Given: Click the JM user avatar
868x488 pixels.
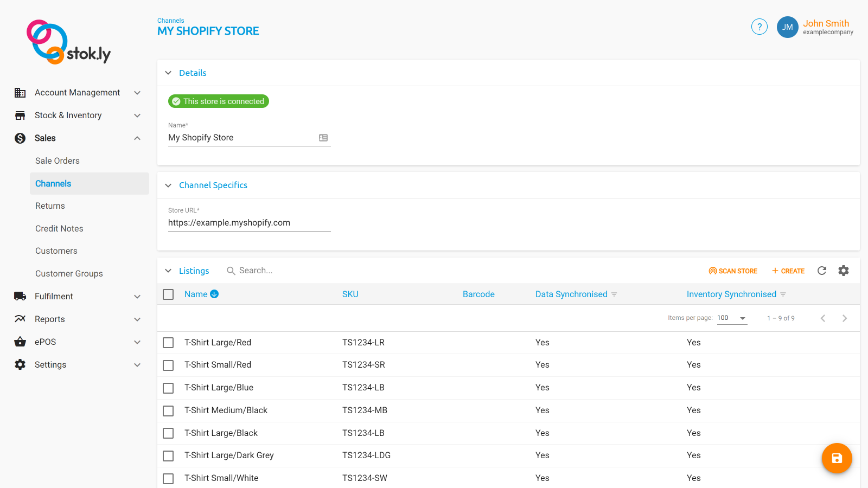Looking at the screenshot, I should tap(787, 27).
